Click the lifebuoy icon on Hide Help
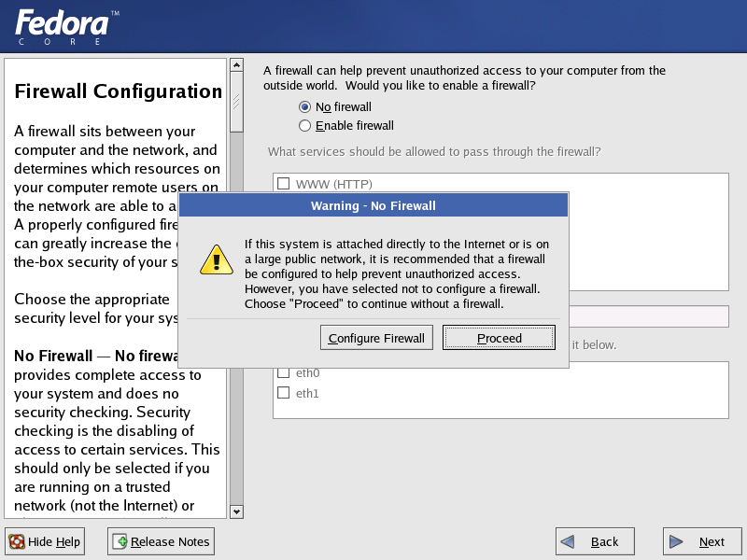 (17, 541)
